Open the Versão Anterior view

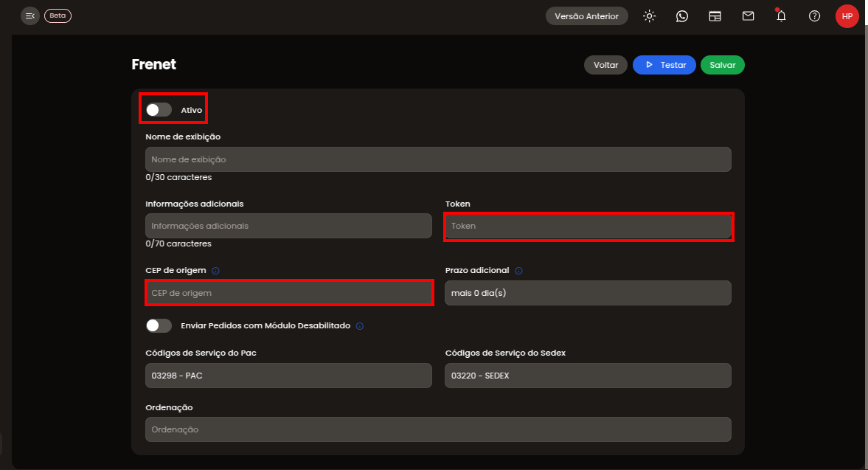pyautogui.click(x=587, y=16)
